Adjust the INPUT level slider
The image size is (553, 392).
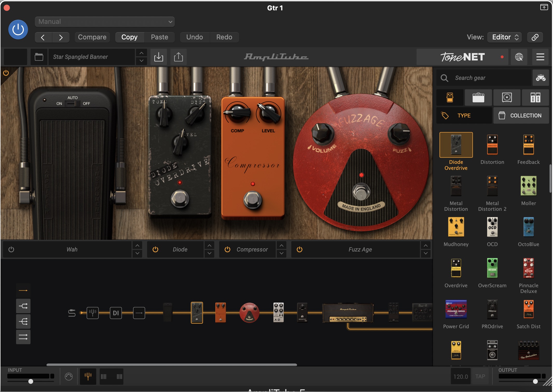coord(31,381)
